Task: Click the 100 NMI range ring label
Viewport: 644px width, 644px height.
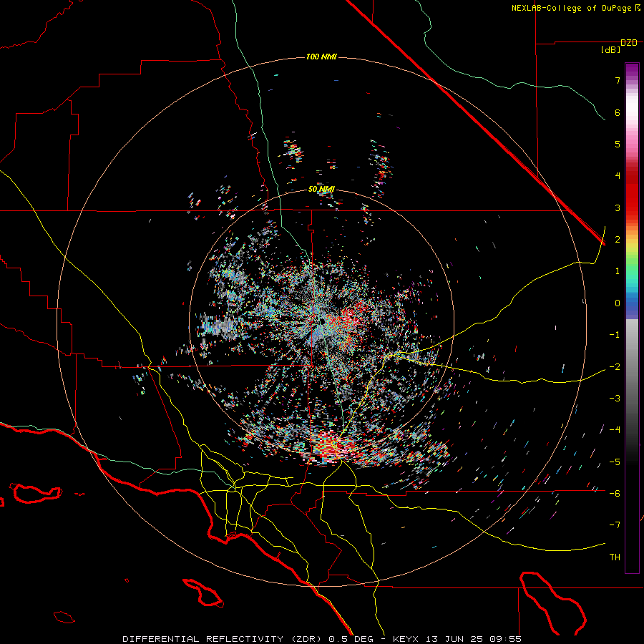Action: point(321,57)
